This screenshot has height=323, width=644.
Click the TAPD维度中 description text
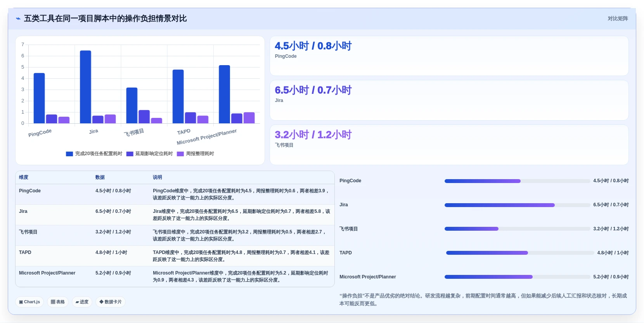coord(241,256)
